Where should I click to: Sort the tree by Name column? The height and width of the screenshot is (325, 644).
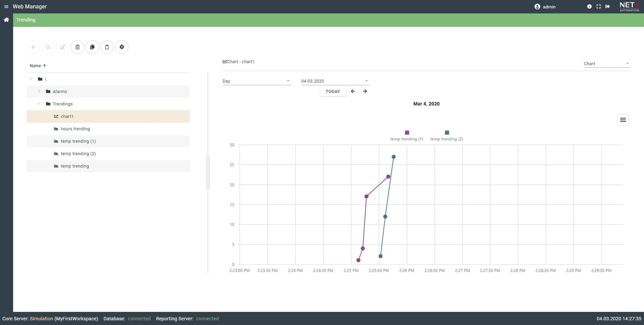[38, 66]
